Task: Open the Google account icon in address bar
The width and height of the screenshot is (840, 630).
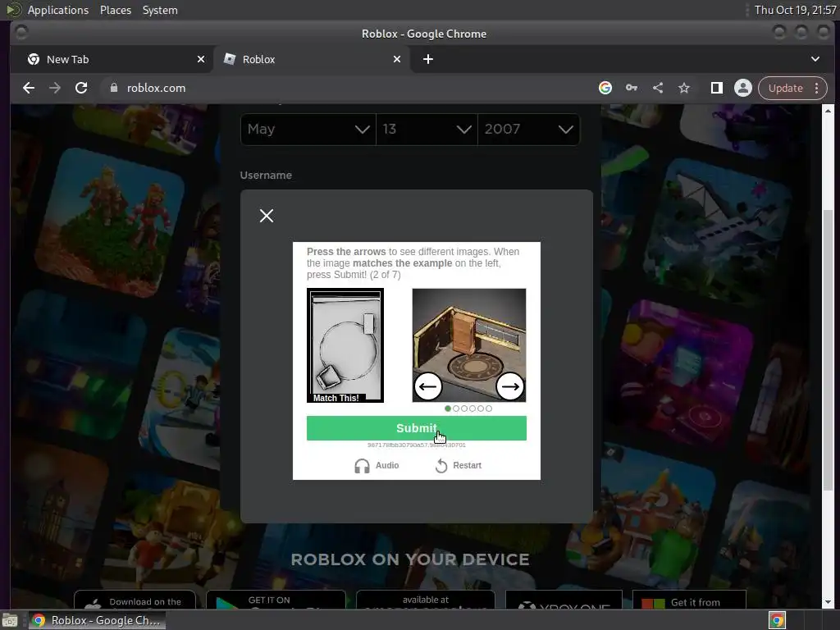Action: point(605,88)
